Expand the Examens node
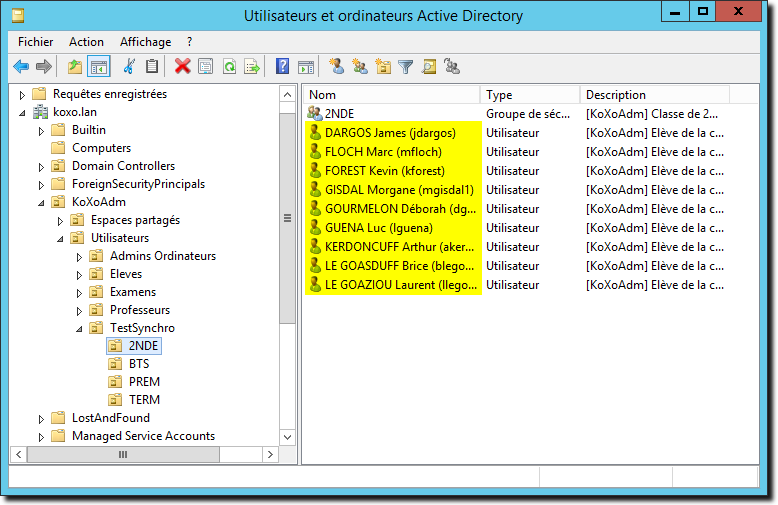Viewport: 778px width, 505px height. tap(79, 293)
